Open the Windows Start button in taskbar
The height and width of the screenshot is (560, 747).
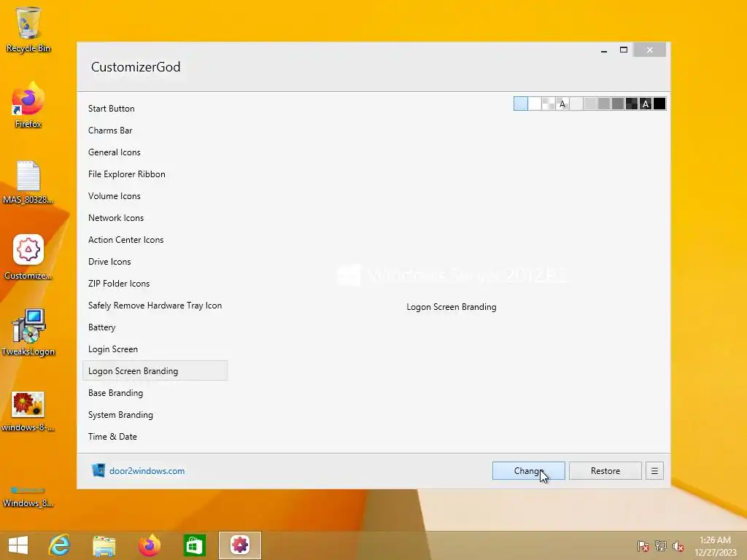tap(18, 545)
